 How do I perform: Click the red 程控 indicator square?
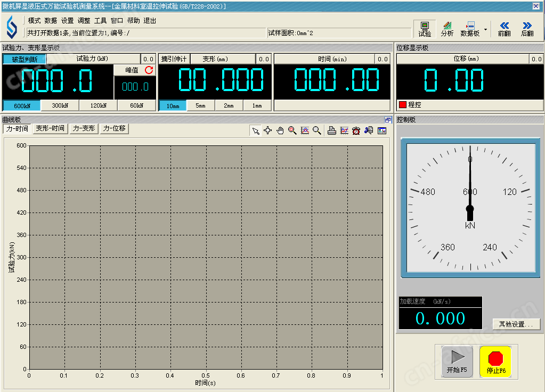[402, 105]
